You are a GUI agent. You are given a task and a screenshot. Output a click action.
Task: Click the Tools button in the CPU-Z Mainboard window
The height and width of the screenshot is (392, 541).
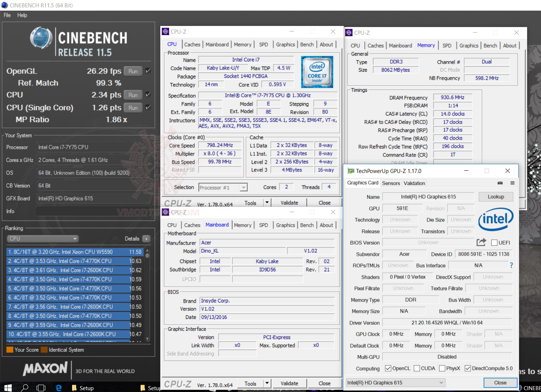coord(250,383)
